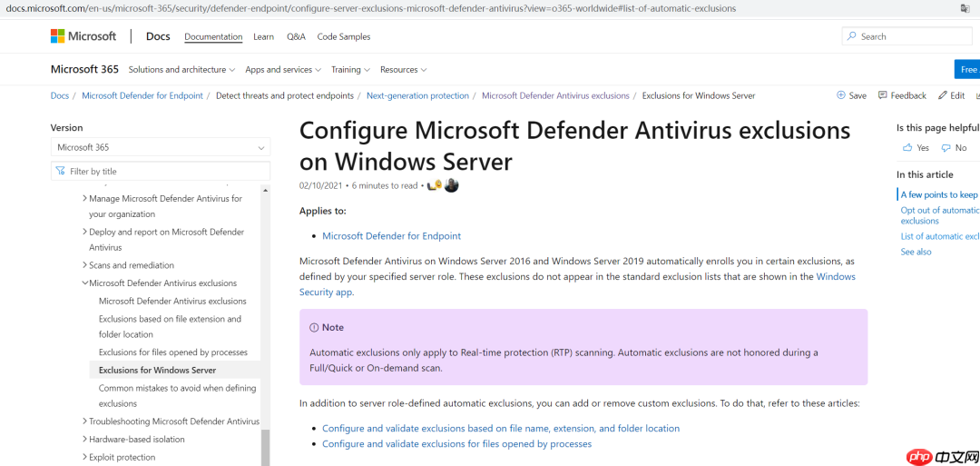Click the browser address bar URL
Image resolution: width=980 pixels, height=466 pixels.
(x=370, y=8)
